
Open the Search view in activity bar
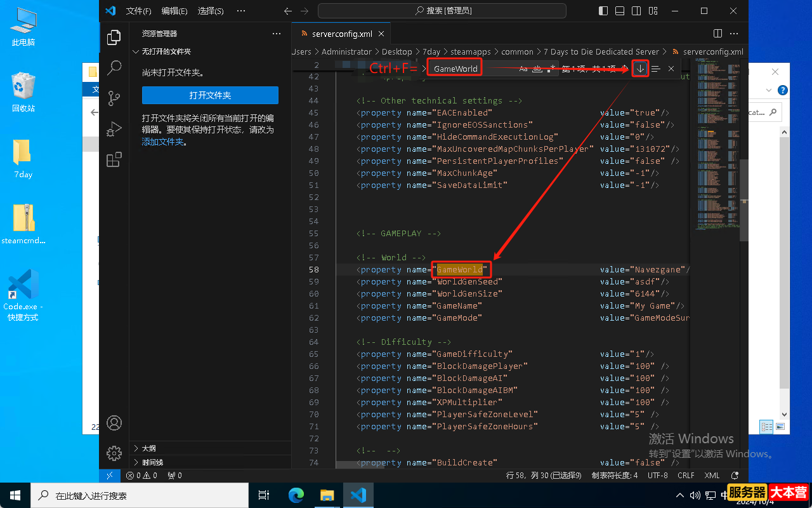pyautogui.click(x=114, y=67)
